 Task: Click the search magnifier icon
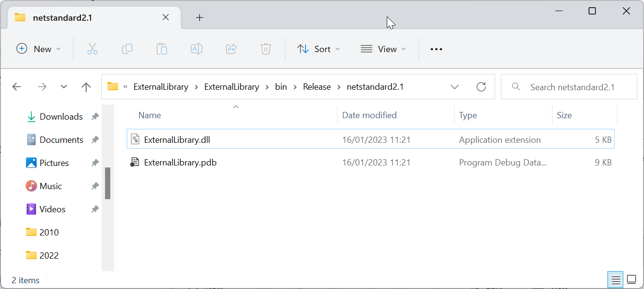[516, 87]
